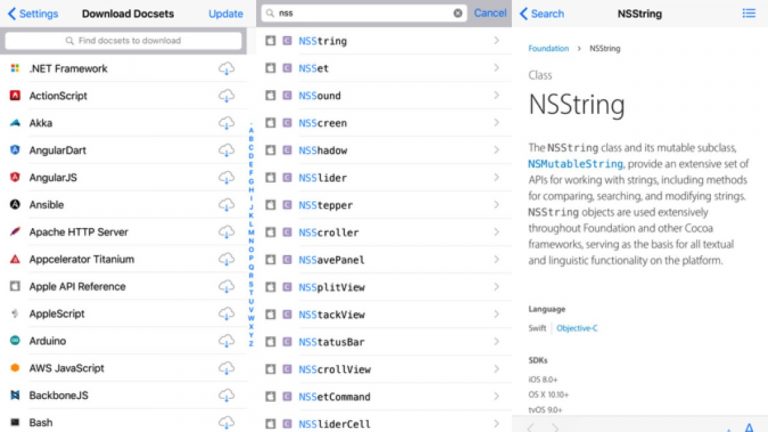The image size is (768, 432).
Task: Download the Apple API Reference docset
Action: (226, 287)
